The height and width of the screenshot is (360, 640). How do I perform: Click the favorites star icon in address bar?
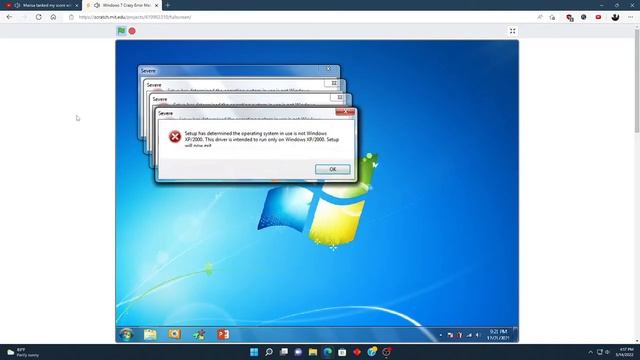click(552, 17)
